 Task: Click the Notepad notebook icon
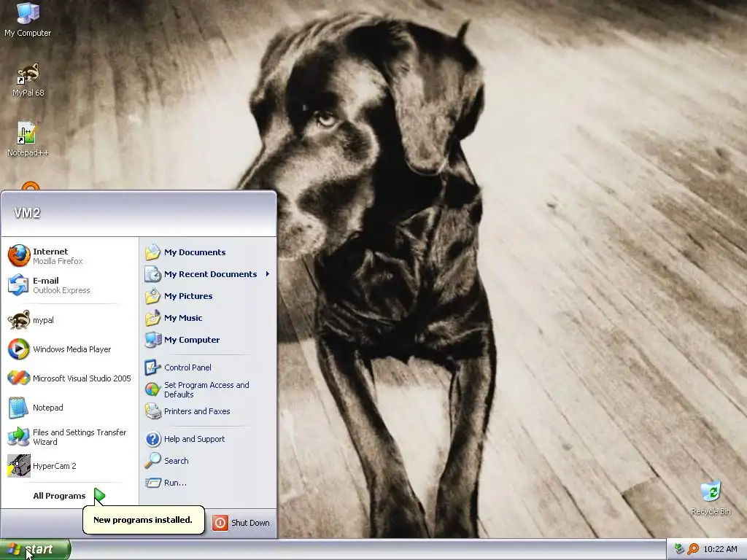coord(18,408)
